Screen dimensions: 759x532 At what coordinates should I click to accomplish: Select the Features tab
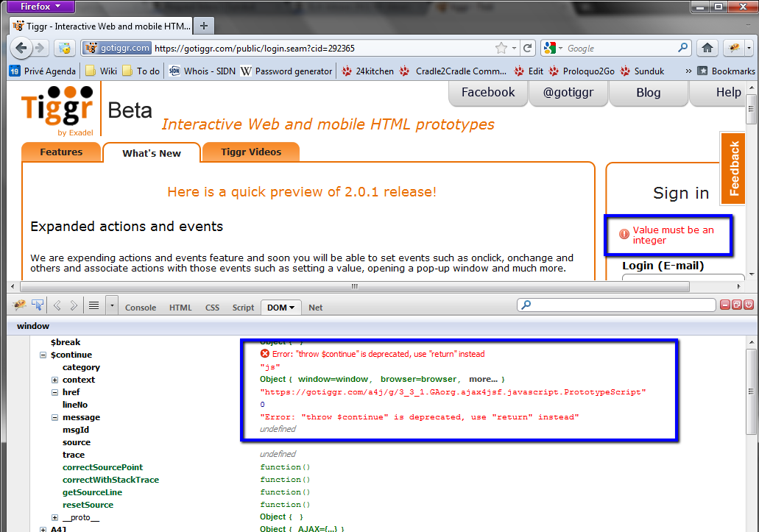tap(61, 152)
